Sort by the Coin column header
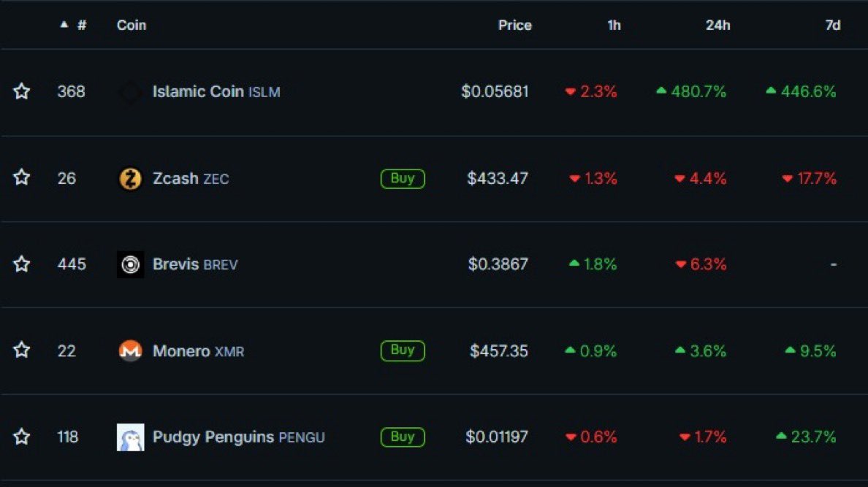 [x=132, y=25]
